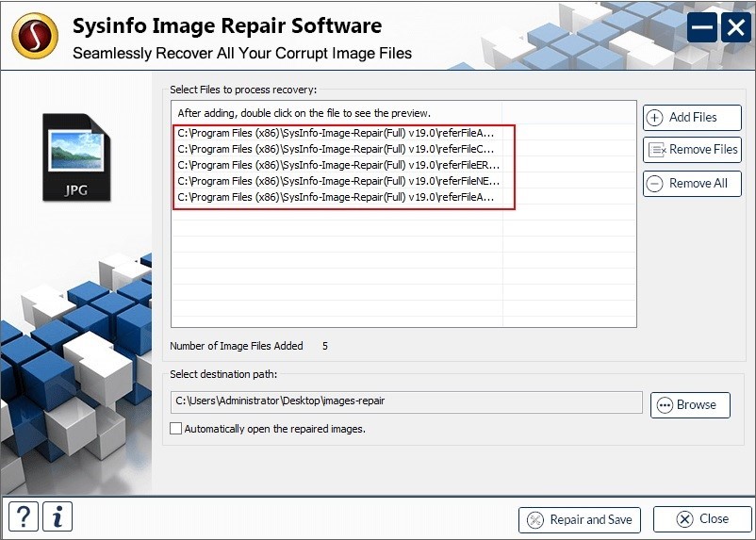Close the window with X icon
This screenshot has width=756, height=540.
coord(736,27)
